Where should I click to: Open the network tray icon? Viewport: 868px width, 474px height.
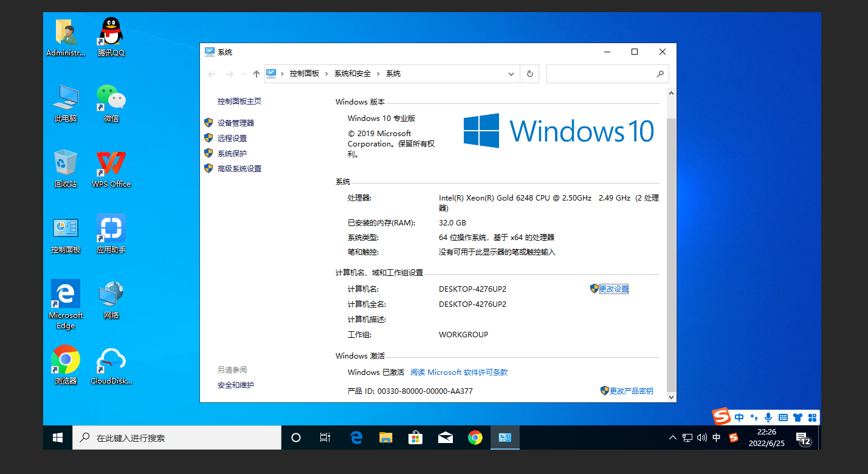click(687, 438)
